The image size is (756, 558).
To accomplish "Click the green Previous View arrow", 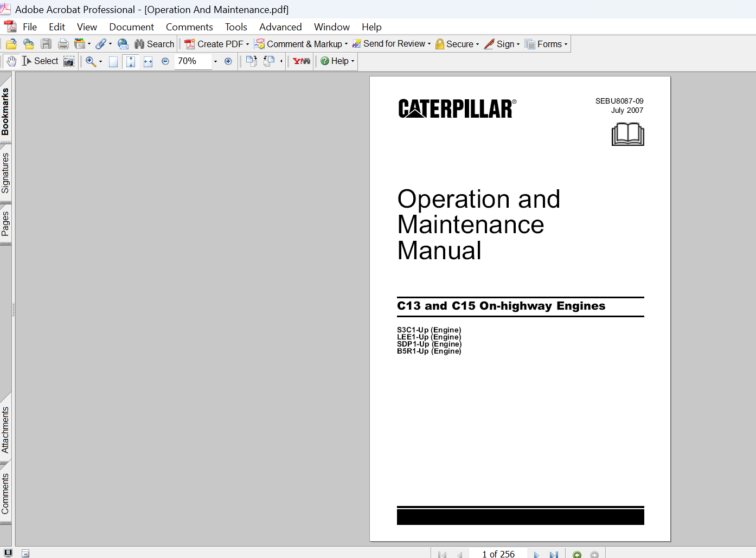I will pos(577,554).
